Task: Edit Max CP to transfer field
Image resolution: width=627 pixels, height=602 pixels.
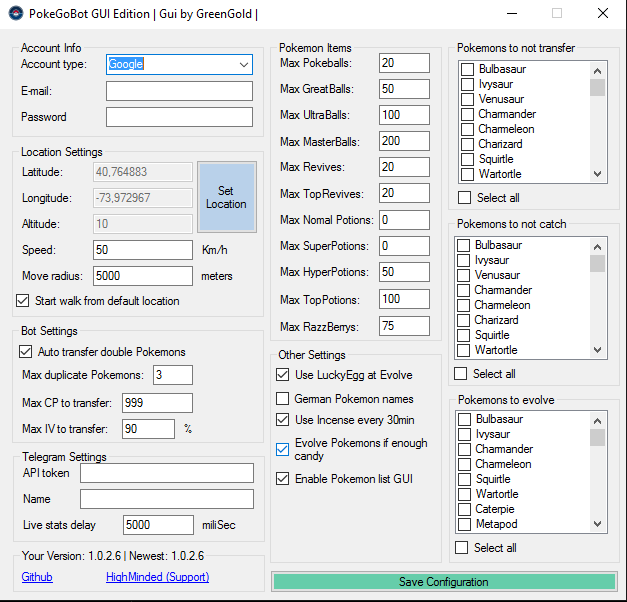Action: pyautogui.click(x=157, y=403)
